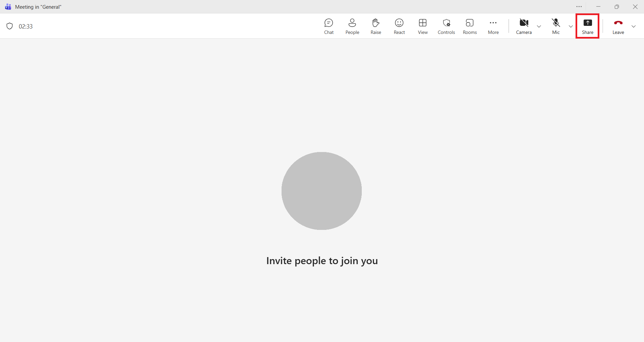644x342 pixels.
Task: Click the participant avatar circle
Action: [321, 191]
